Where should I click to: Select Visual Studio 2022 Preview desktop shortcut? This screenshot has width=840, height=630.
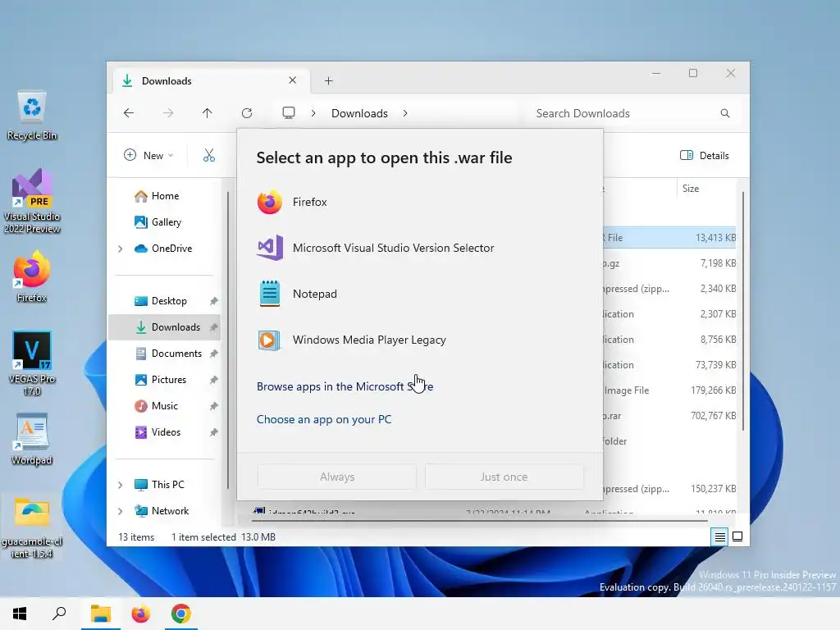[32, 202]
